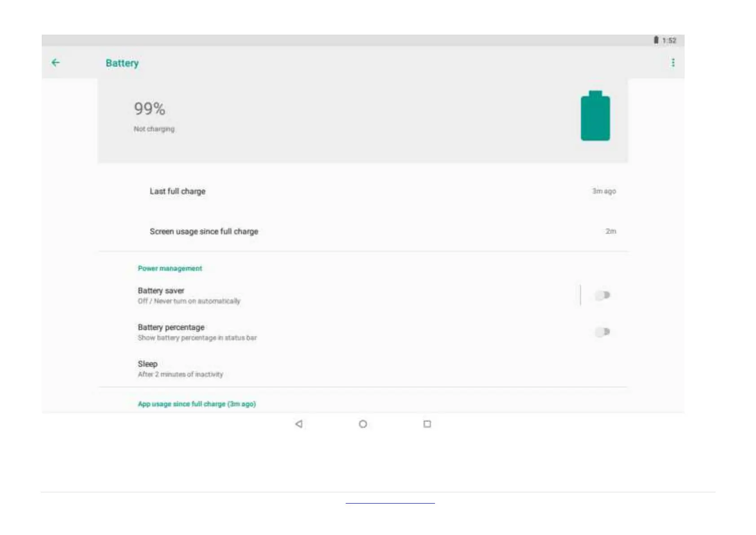The height and width of the screenshot is (535, 756).
Task: Tap Screen usage since full charge
Action: [x=204, y=231]
